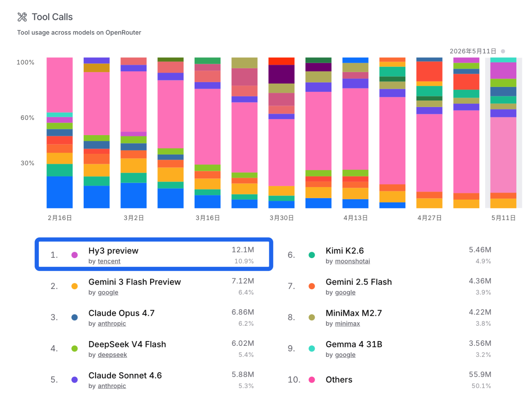Open the google link under Gemini 2.5 Flash
Viewport: 532px width, 413px height.
[345, 292]
